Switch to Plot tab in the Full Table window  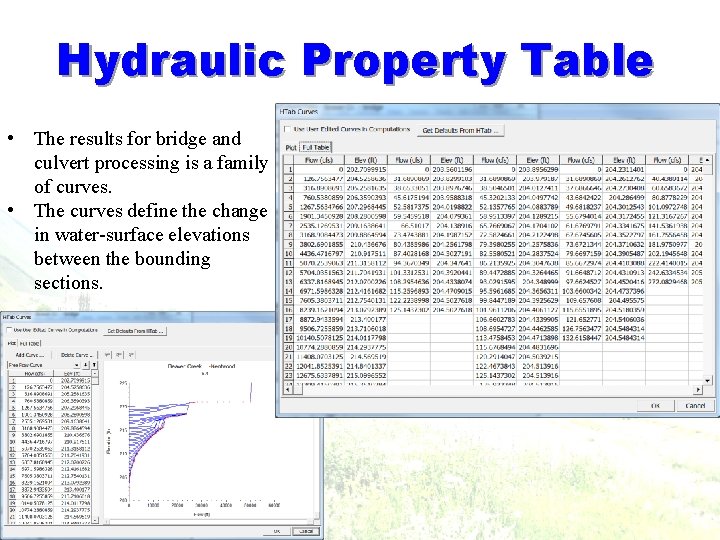(291, 147)
